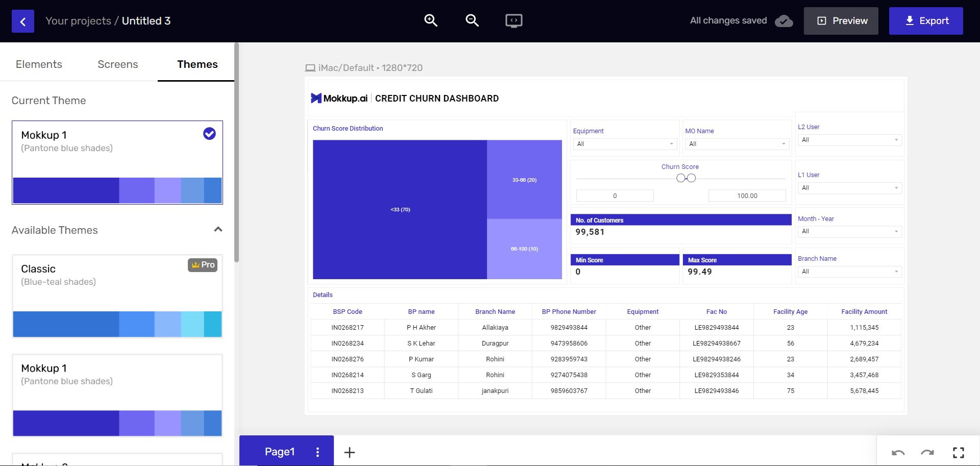980x466 pixels.
Task: Click the back arrow to return to projects
Action: [x=22, y=21]
